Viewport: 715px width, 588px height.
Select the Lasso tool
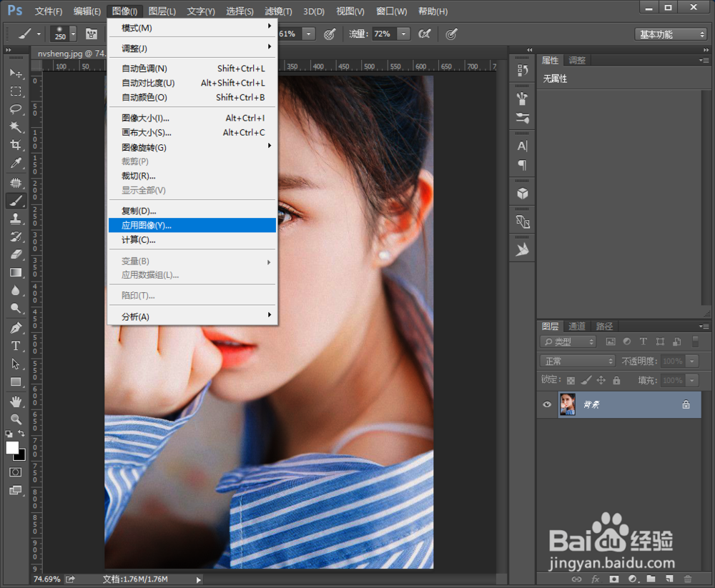point(16,109)
